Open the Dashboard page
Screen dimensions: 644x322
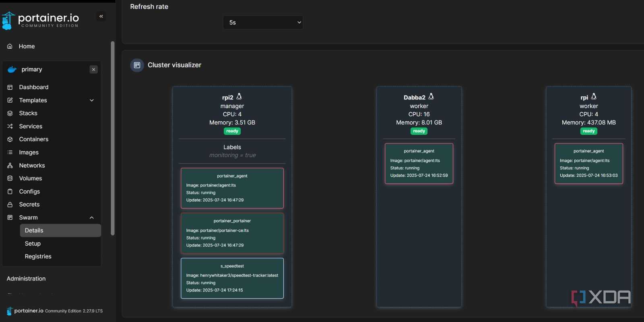[x=34, y=87]
